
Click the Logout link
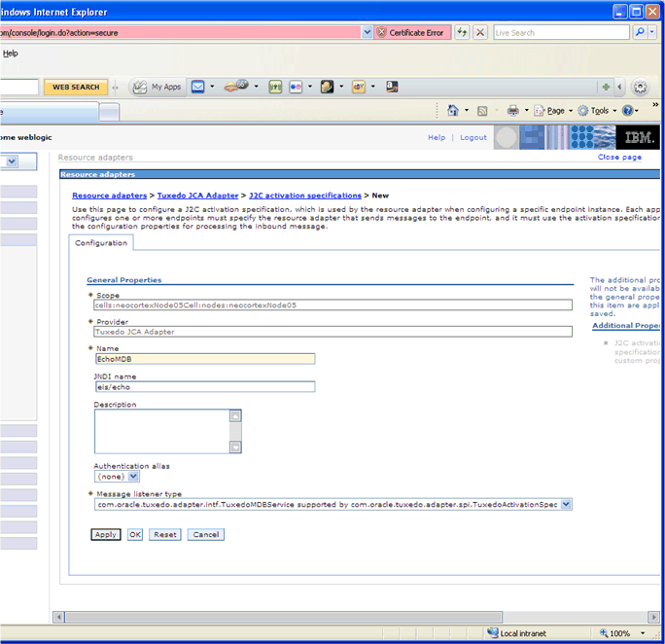pyautogui.click(x=473, y=137)
